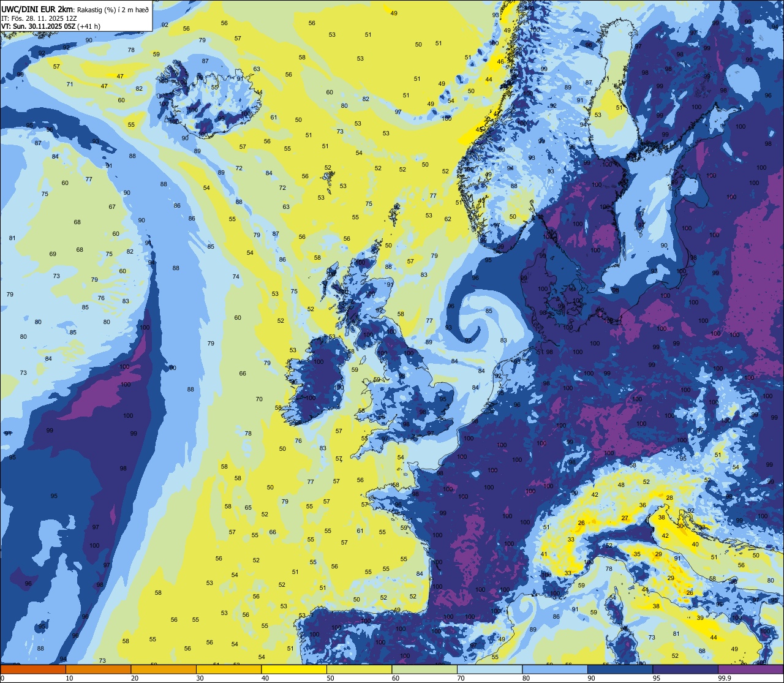Click the legend scale label '95'
The height and width of the screenshot is (683, 784).
pyautogui.click(x=657, y=678)
